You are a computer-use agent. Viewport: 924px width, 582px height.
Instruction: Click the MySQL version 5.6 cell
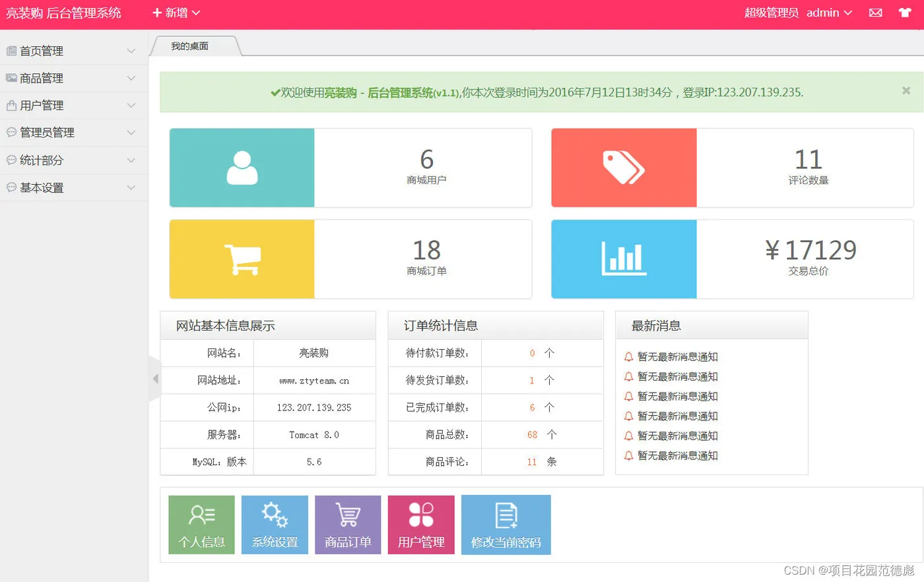tap(314, 462)
